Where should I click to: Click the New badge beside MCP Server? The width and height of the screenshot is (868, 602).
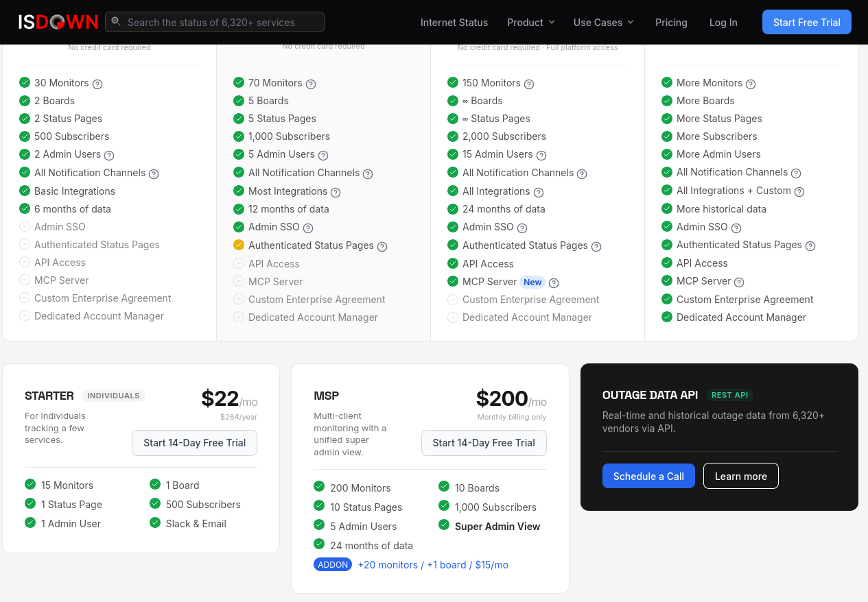point(532,282)
